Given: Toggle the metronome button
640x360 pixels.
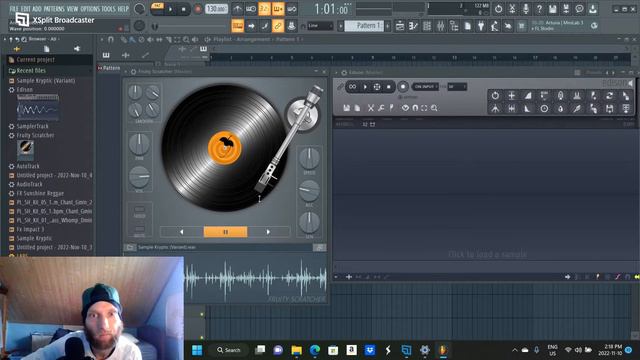Looking at the screenshot, I should click(237, 9).
